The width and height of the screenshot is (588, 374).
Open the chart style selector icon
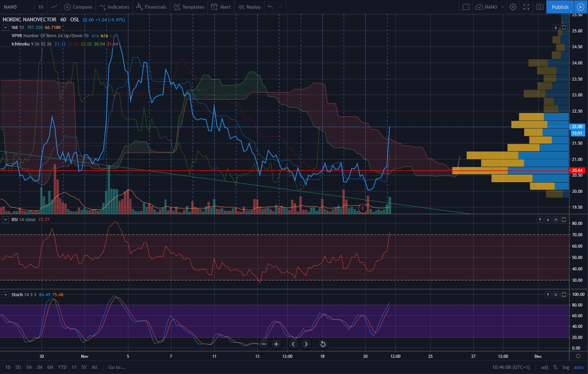coord(54,7)
